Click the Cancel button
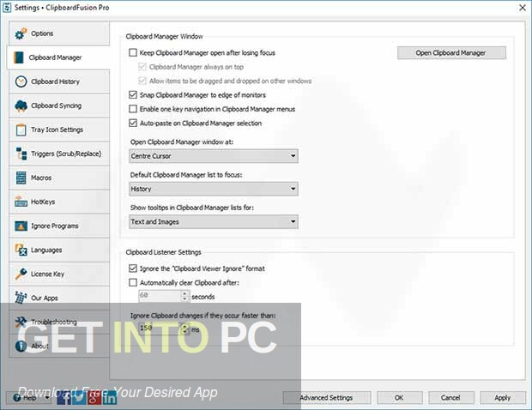This screenshot has height=410, width=532. [450, 397]
